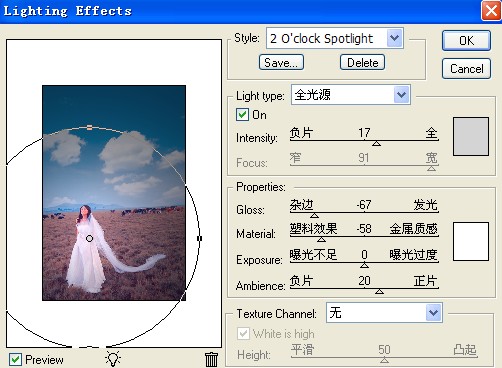The width and height of the screenshot is (502, 368).
Task: Click the Intensity value 17
Action: click(x=364, y=133)
